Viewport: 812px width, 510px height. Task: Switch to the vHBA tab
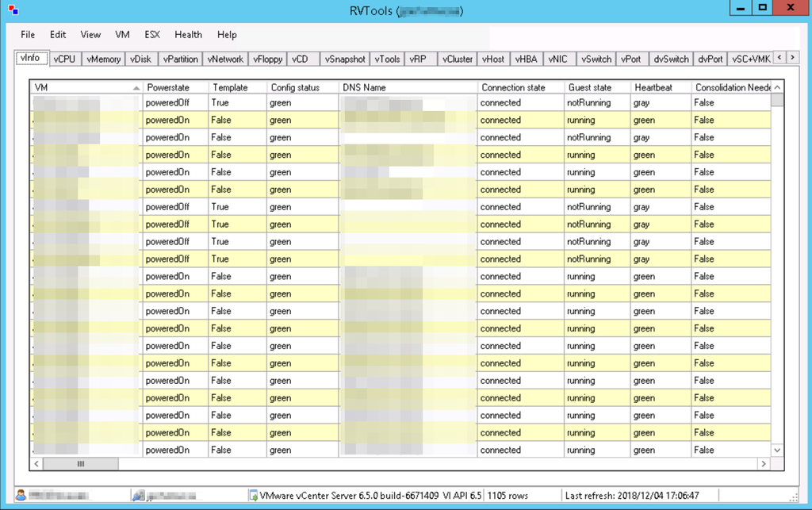tap(527, 59)
